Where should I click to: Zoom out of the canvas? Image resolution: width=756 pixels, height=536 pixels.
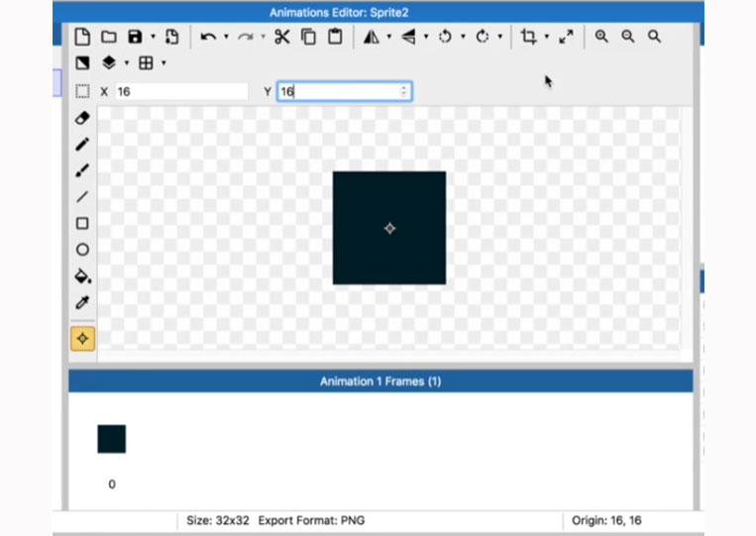click(628, 37)
